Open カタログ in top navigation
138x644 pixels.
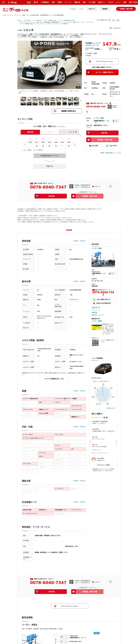click(x=110, y=2)
